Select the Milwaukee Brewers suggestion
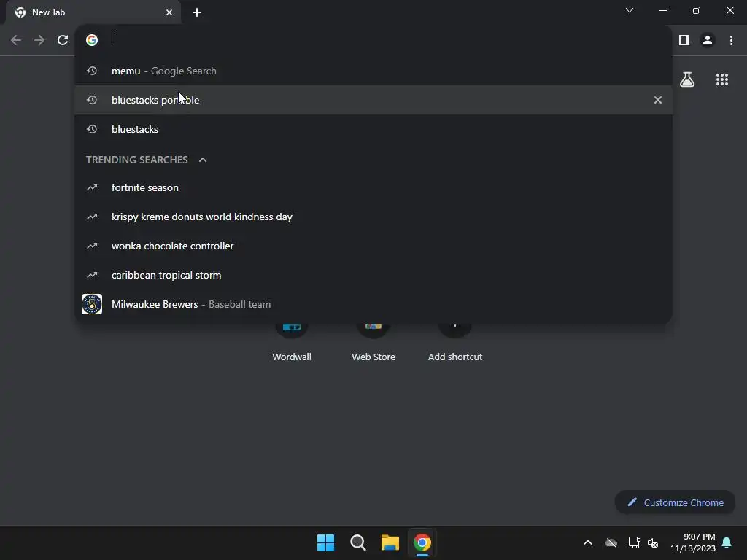This screenshot has width=747, height=560. click(373, 304)
